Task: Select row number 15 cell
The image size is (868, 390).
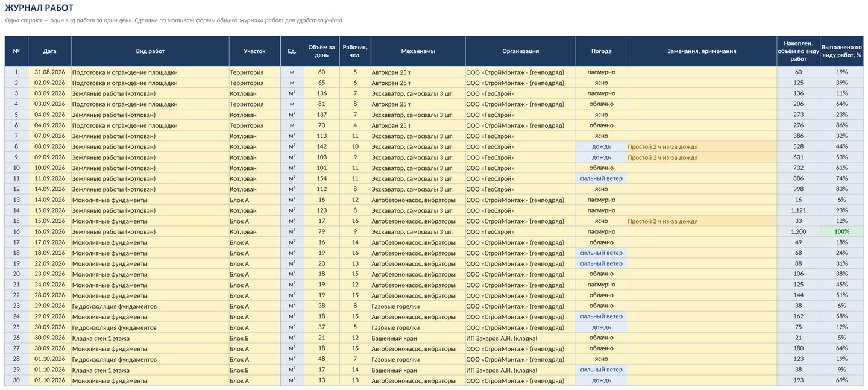Action: click(x=16, y=221)
